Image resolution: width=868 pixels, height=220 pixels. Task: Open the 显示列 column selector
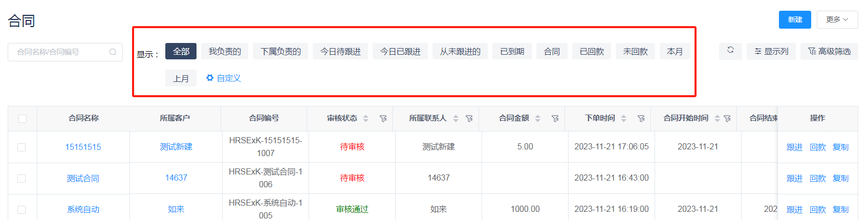(x=771, y=52)
